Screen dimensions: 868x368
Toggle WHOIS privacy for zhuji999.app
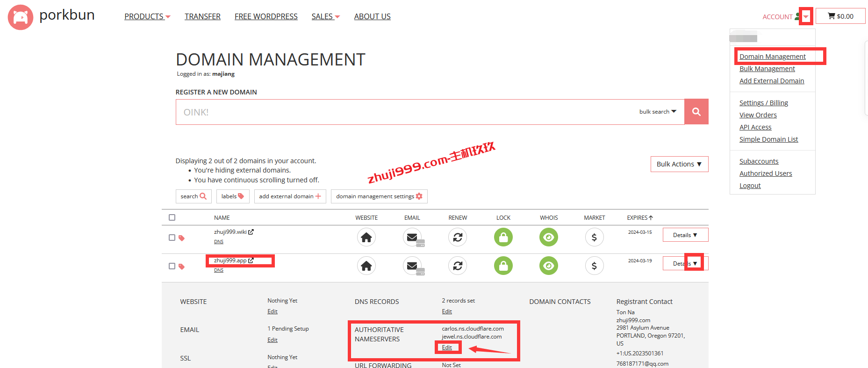pos(549,266)
